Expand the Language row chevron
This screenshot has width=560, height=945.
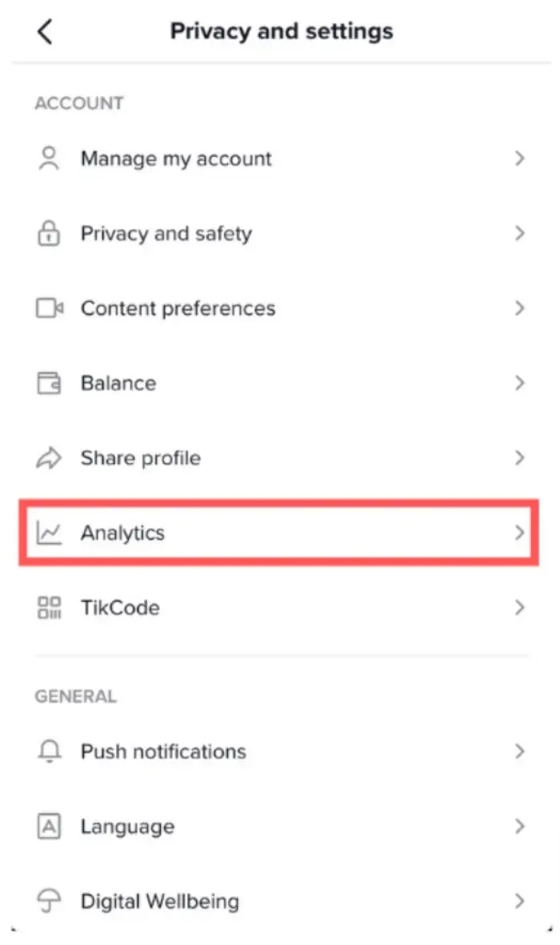pos(519,827)
